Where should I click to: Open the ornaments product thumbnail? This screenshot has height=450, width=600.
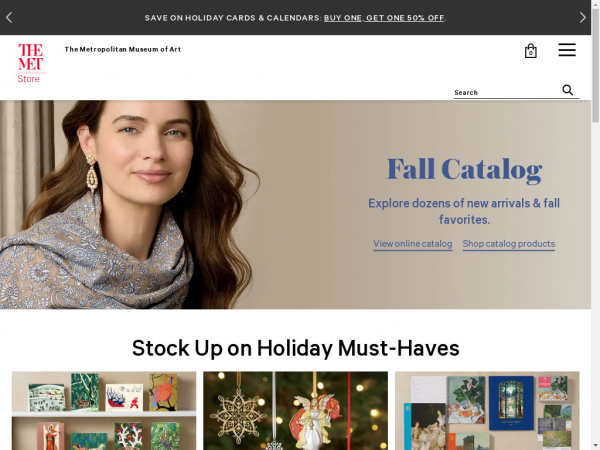tap(295, 411)
